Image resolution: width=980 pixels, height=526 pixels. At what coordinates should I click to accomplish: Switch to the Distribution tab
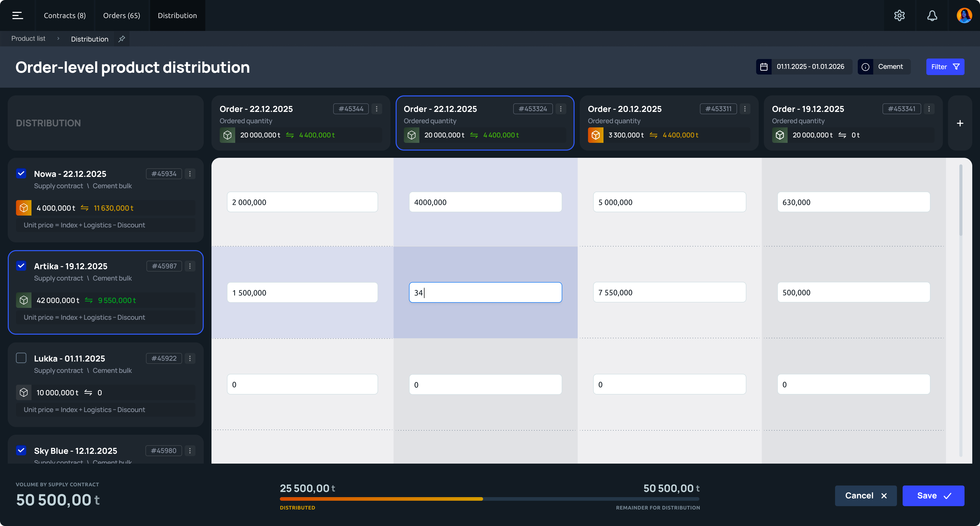pos(177,15)
